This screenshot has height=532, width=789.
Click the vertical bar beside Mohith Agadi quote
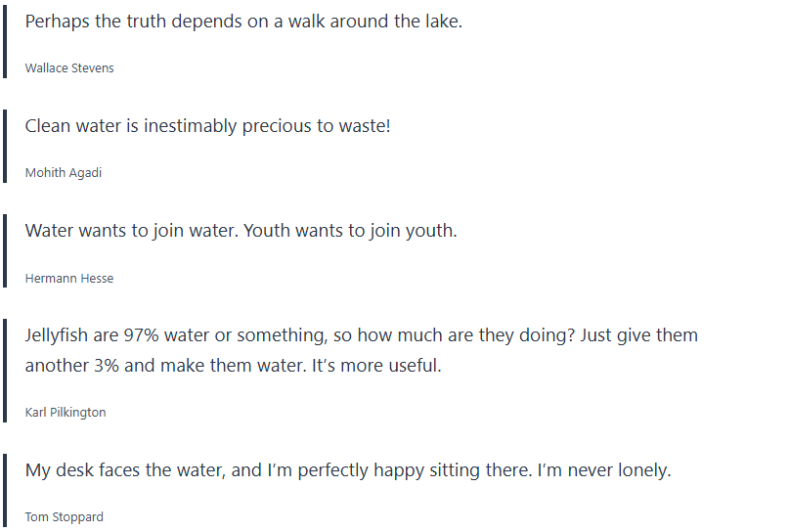[5, 145]
